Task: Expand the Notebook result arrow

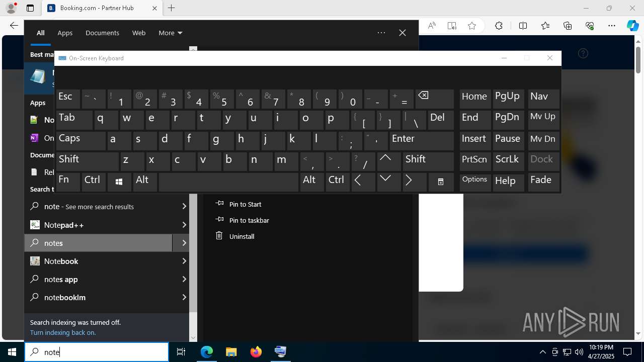Action: click(184, 261)
